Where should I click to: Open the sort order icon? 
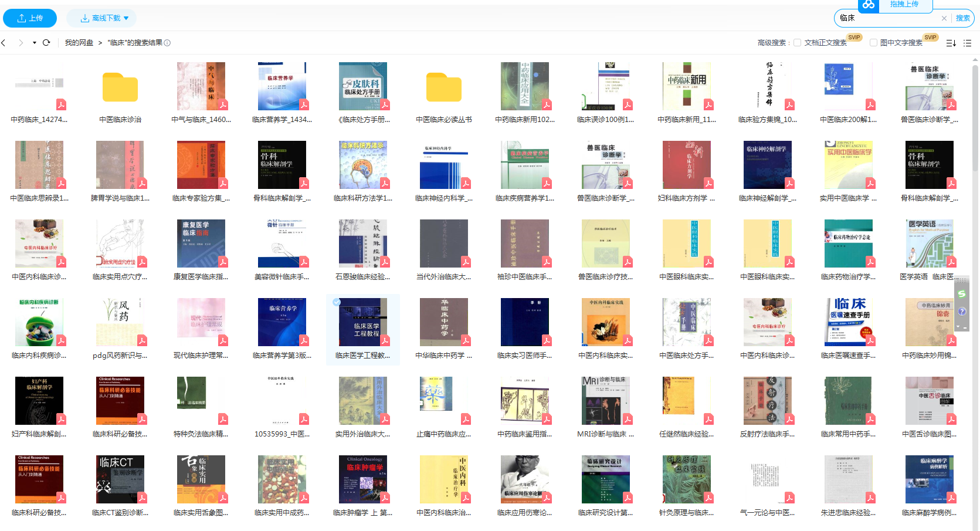click(x=951, y=43)
